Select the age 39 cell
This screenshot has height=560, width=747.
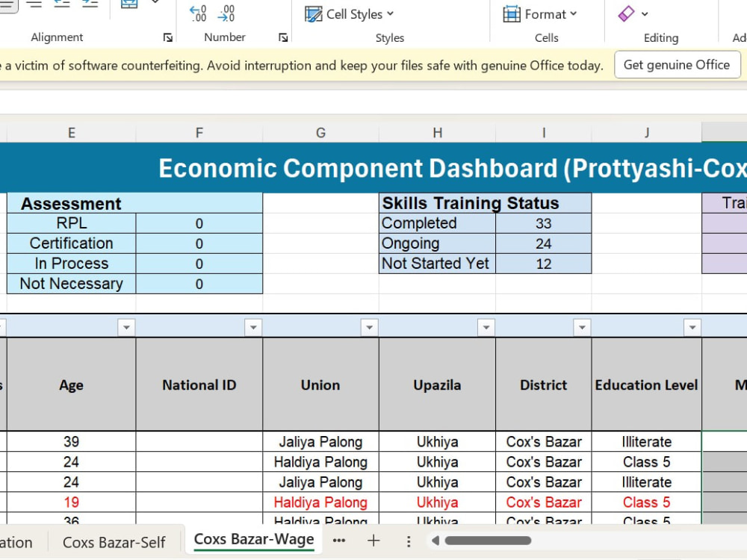click(x=72, y=441)
